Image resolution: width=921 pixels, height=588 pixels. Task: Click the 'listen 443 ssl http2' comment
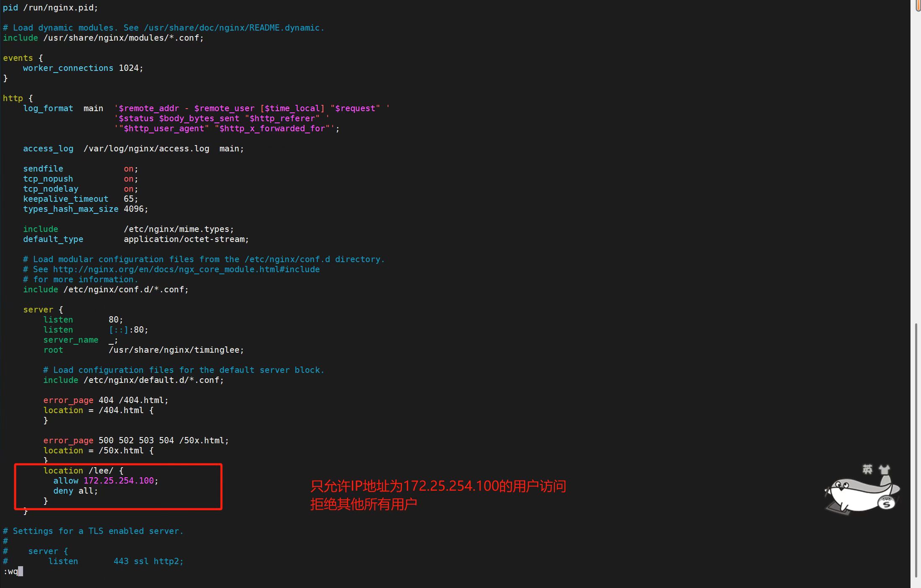(x=115, y=561)
